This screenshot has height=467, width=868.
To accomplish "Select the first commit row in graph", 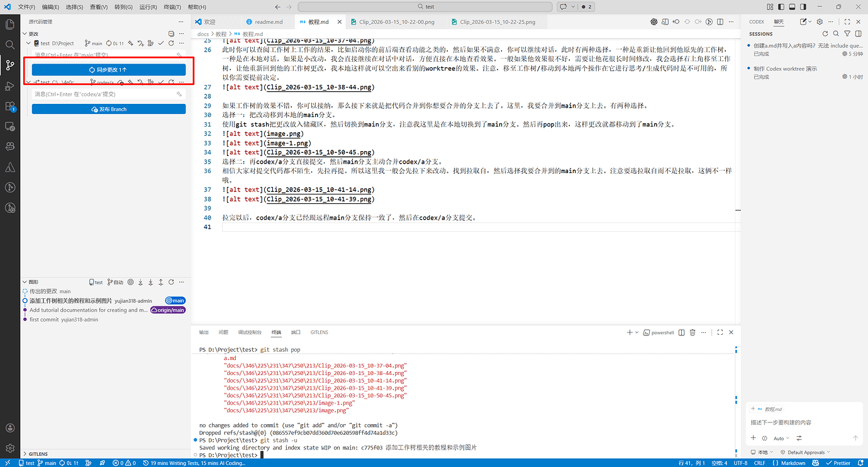I will coord(106,320).
